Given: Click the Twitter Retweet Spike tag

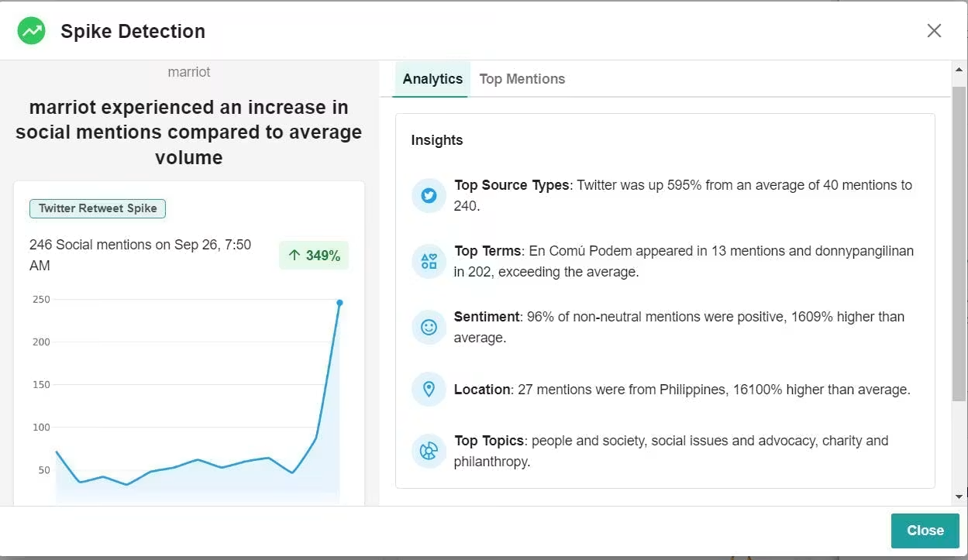Looking at the screenshot, I should pyautogui.click(x=98, y=208).
